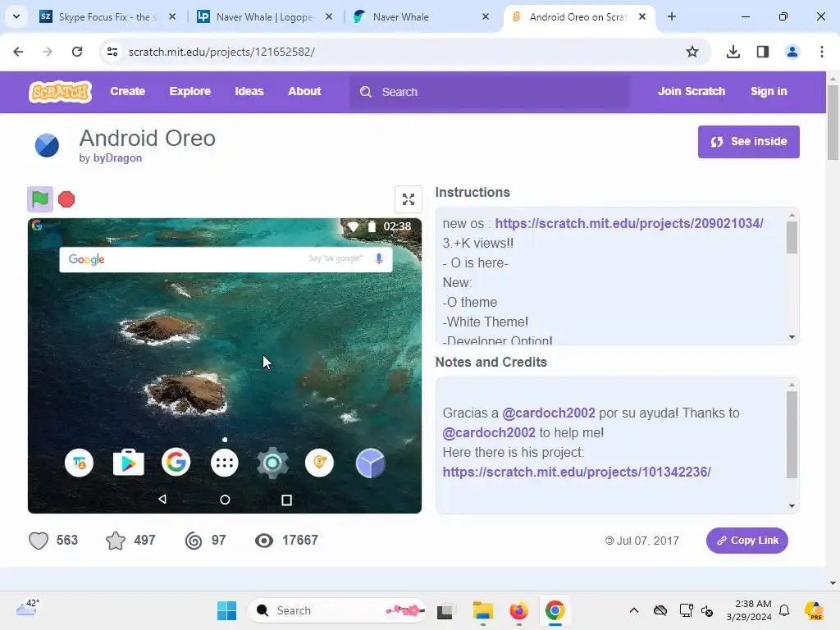Tap the Android recents square button
Screen dimensions: 840x630
286,500
